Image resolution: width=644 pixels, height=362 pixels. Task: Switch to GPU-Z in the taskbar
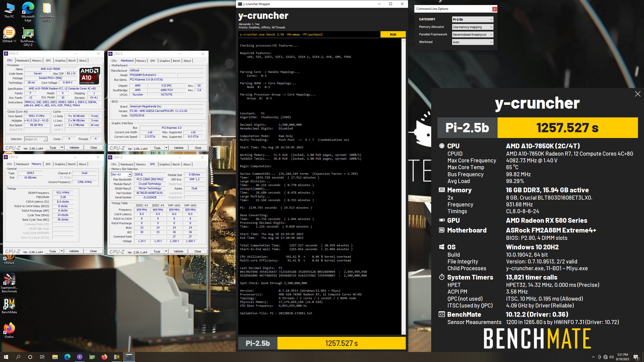92,357
